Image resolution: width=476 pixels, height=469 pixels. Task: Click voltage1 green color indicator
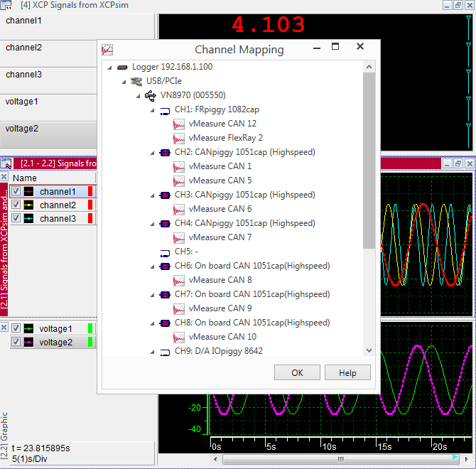click(90, 328)
